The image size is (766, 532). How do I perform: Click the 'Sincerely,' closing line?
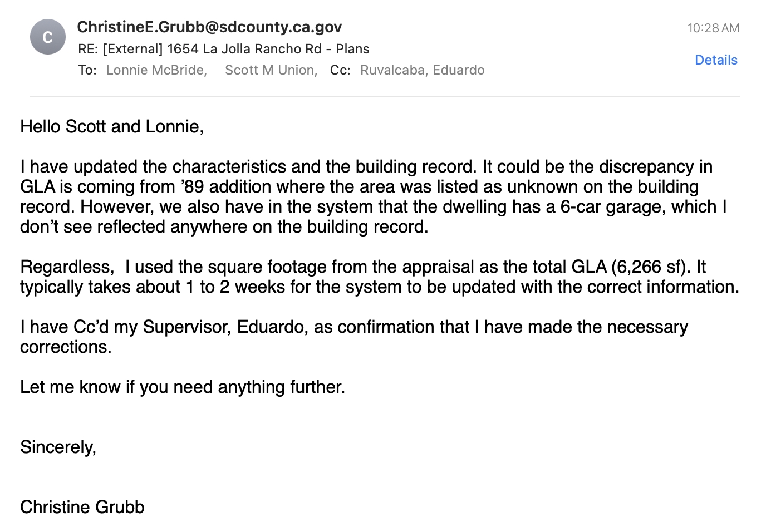tap(58, 447)
